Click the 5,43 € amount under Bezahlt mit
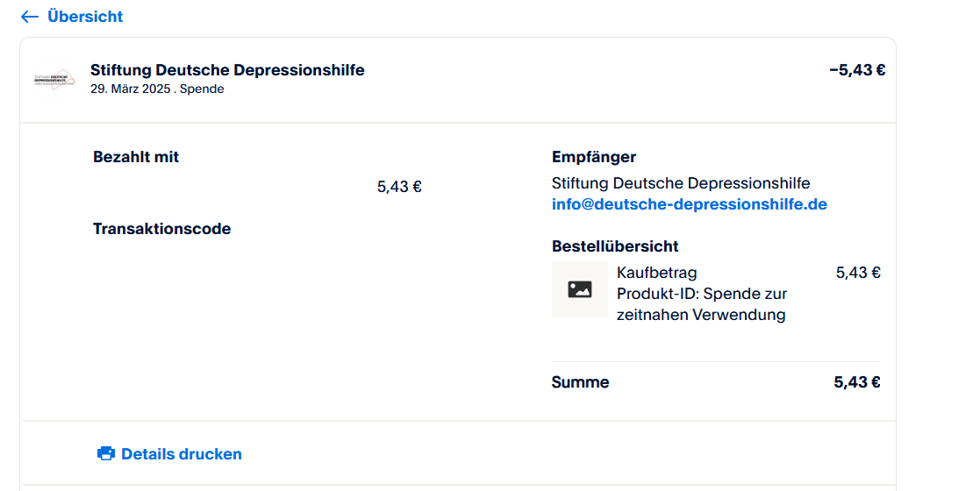 [x=399, y=187]
